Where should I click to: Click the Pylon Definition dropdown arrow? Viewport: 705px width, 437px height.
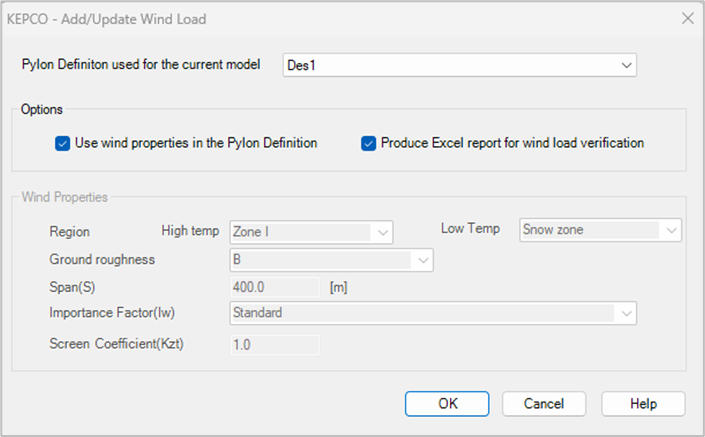(x=626, y=65)
